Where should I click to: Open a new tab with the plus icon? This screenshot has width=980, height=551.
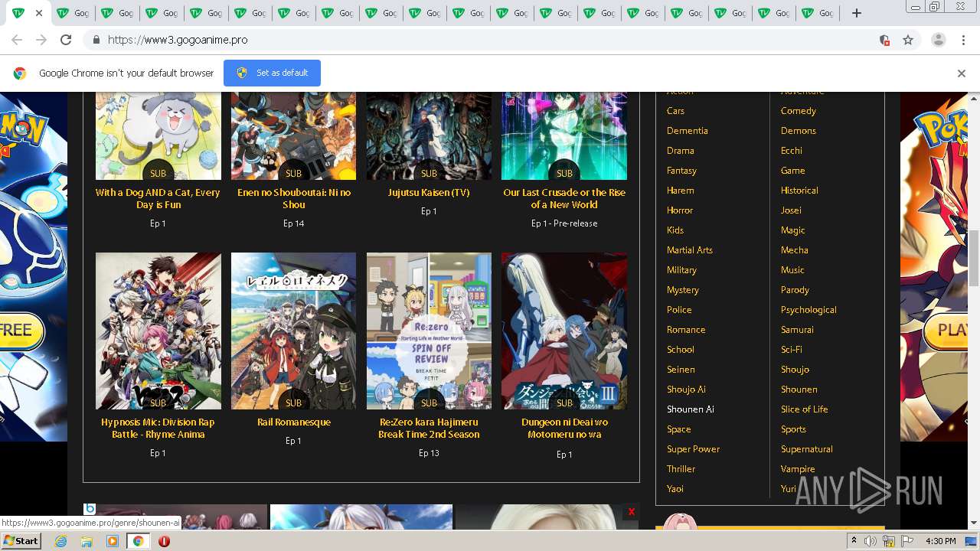[857, 13]
